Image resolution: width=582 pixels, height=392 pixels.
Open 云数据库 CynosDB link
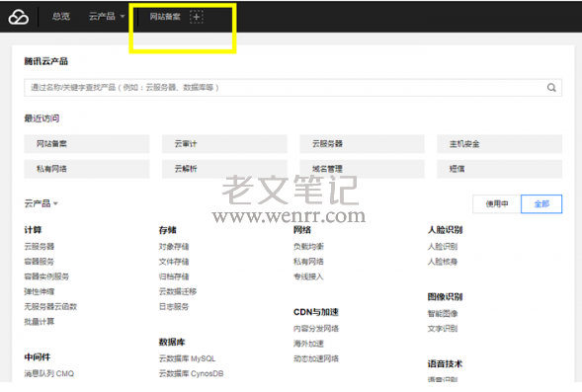pos(191,373)
